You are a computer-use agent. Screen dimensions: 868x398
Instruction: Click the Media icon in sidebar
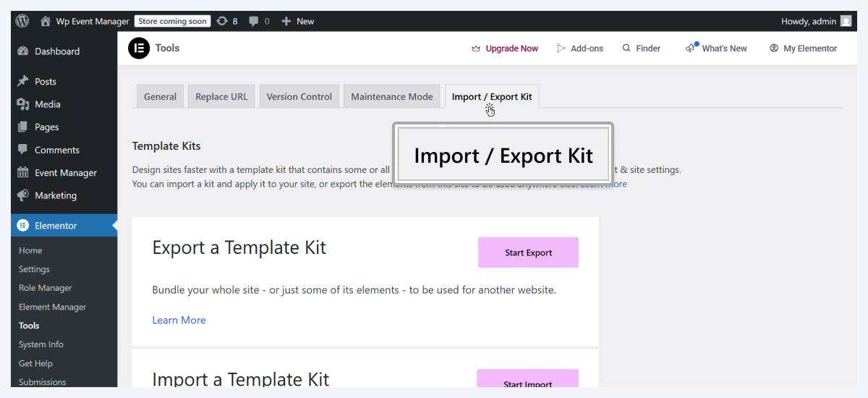click(22, 104)
